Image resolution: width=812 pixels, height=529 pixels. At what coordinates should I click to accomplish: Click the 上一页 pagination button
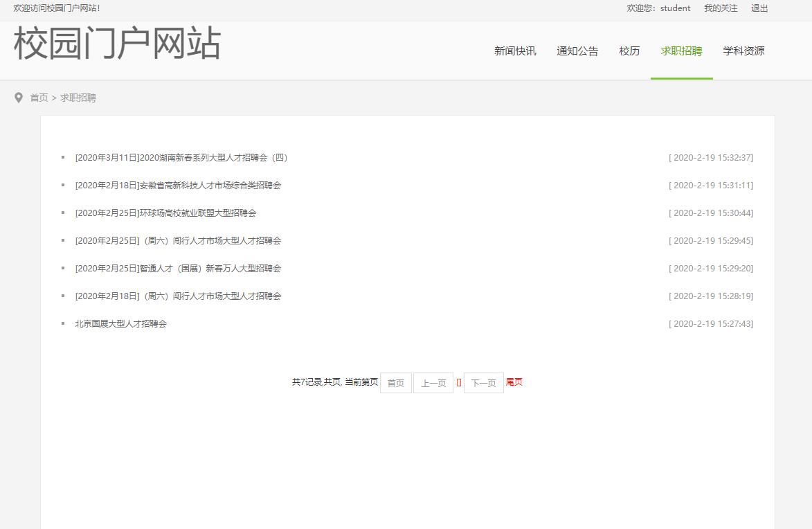(433, 382)
